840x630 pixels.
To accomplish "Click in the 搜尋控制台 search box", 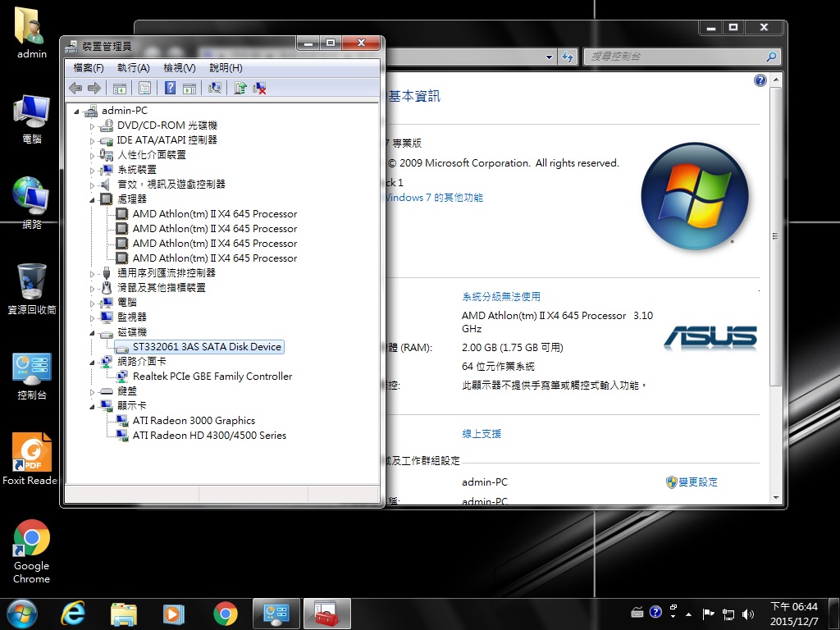I will [673, 57].
